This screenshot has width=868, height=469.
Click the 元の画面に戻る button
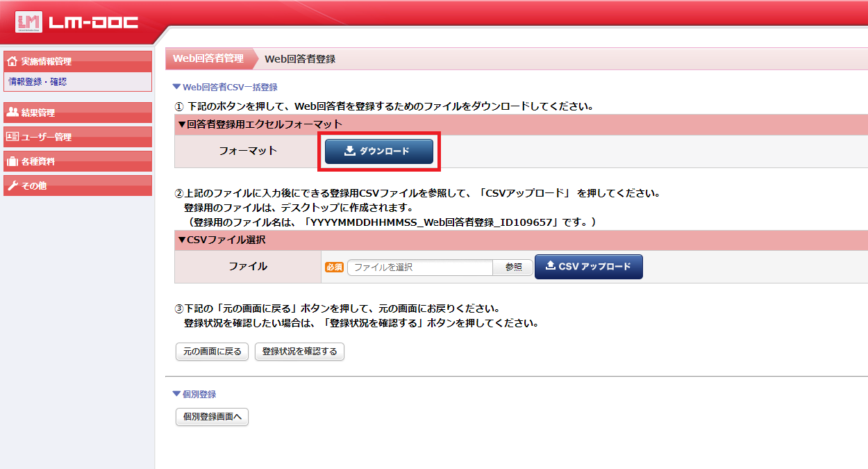click(x=212, y=352)
